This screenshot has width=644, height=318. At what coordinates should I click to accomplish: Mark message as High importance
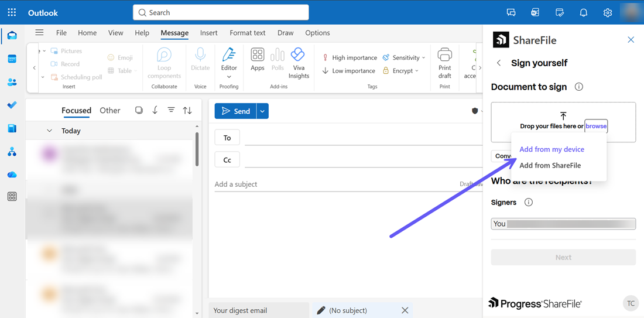pos(349,57)
